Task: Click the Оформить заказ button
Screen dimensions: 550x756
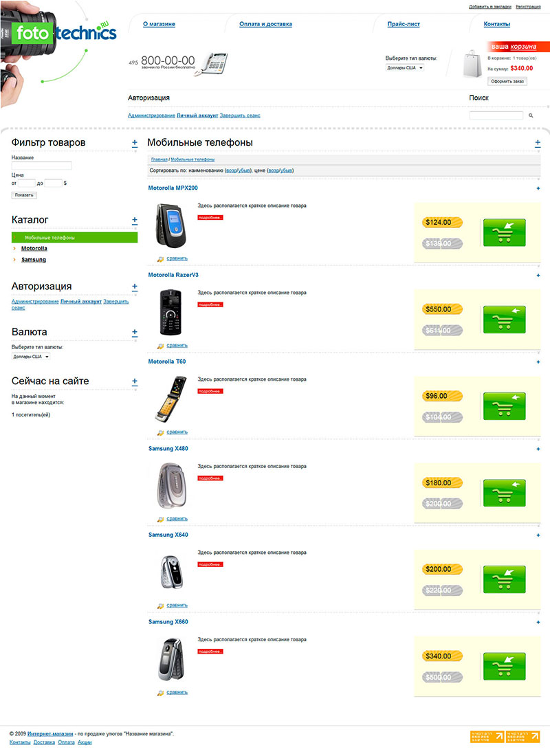Action: (507, 81)
